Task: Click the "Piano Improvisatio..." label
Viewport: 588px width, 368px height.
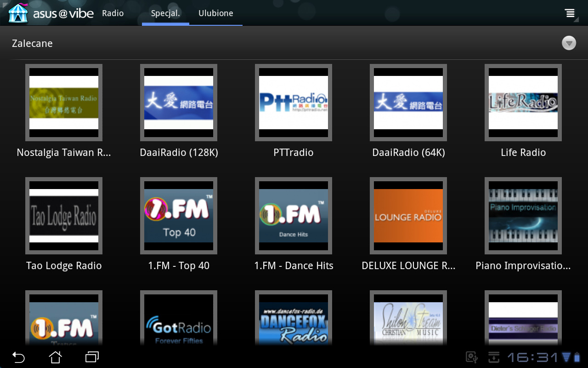Action: pos(523,266)
